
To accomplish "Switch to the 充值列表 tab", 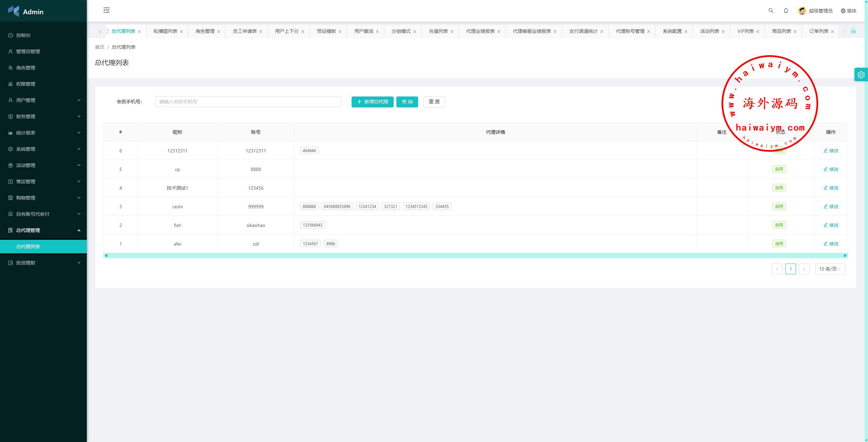I will pos(438,31).
